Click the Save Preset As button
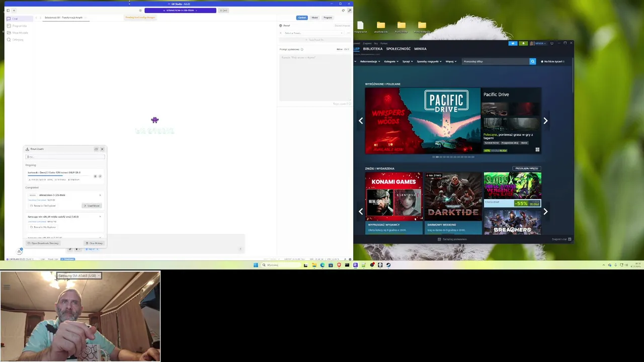644x362 pixels. [316, 39]
